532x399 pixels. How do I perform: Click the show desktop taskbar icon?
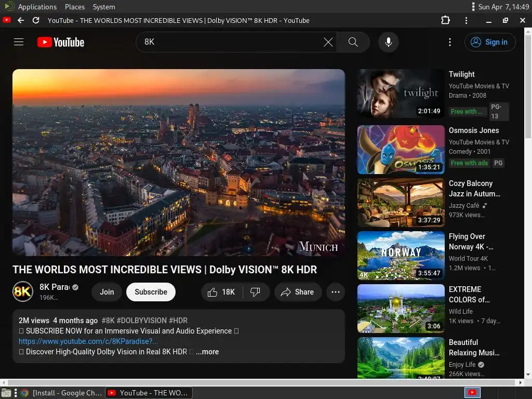pyautogui.click(x=6, y=393)
